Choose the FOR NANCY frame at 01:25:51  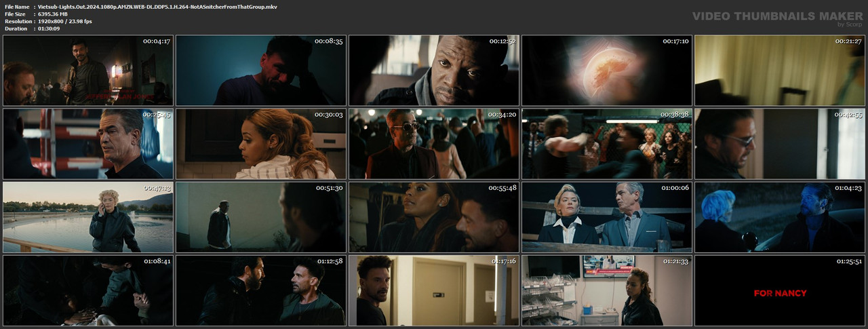[x=780, y=290]
